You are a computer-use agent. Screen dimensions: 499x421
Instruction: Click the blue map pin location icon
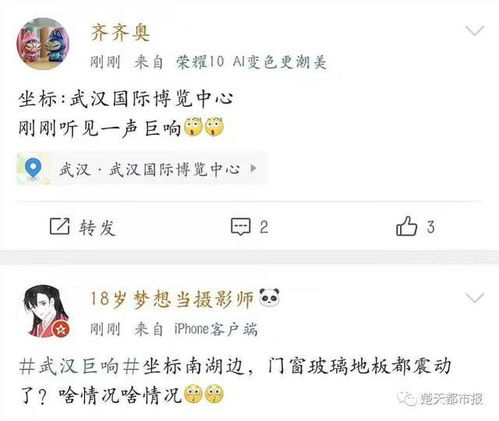33,168
